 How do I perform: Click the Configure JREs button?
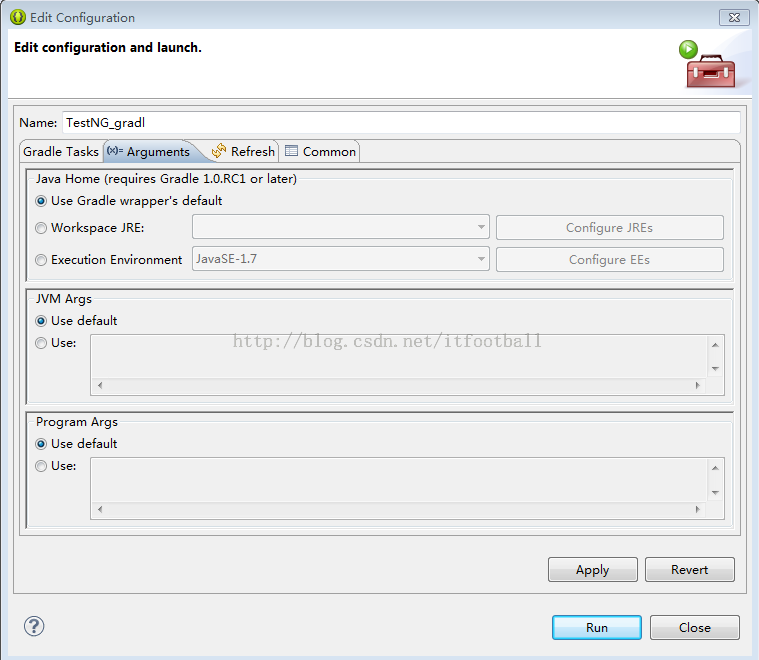(609, 228)
